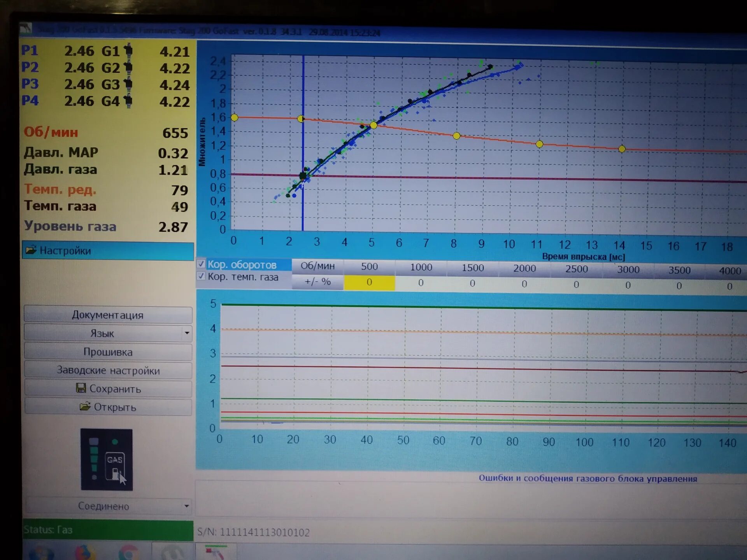Open the Соединено connection dropdown
Image resolution: width=747 pixels, height=560 pixels.
pos(186,506)
